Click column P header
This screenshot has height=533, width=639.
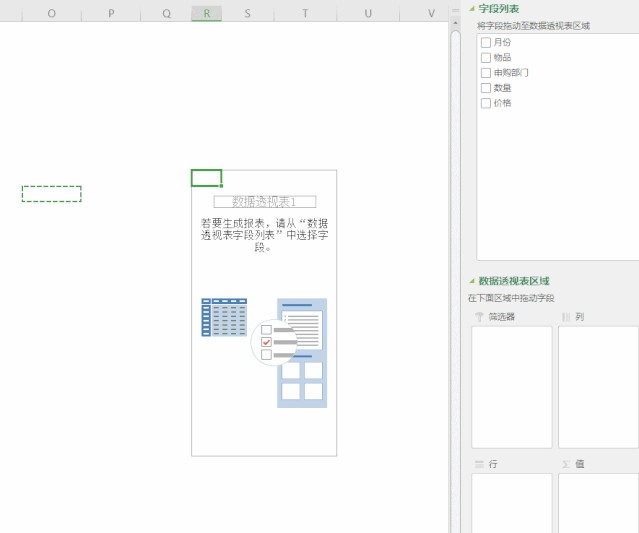[x=111, y=13]
